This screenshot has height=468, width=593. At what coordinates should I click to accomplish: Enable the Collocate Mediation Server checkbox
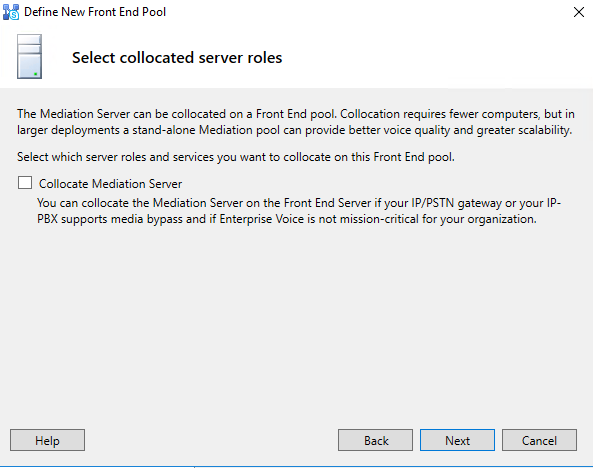point(25,183)
